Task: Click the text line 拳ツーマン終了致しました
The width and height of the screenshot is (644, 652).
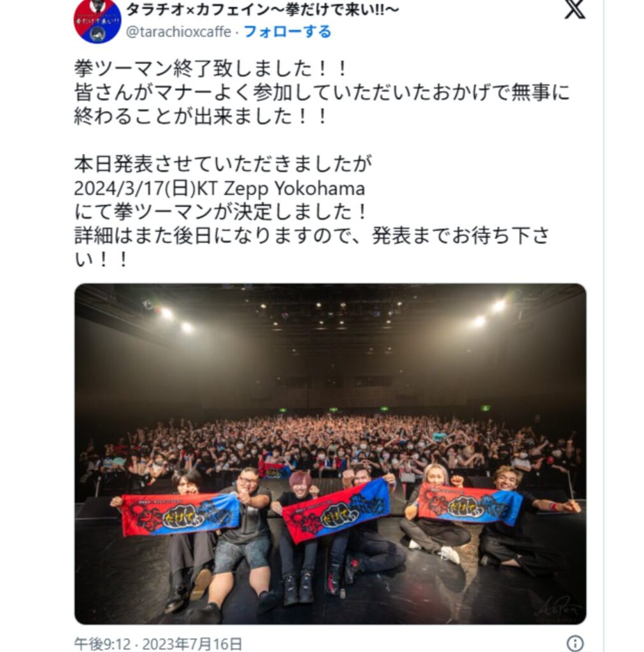Action: click(210, 69)
